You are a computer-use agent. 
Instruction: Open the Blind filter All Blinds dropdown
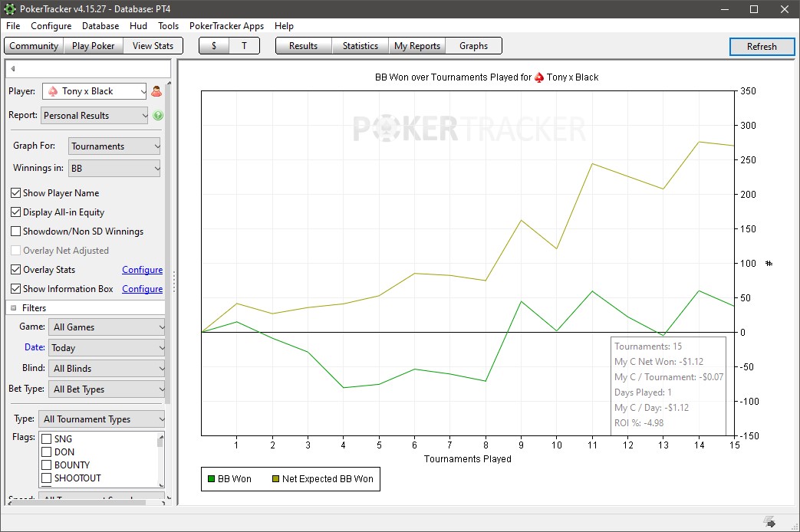click(x=107, y=368)
